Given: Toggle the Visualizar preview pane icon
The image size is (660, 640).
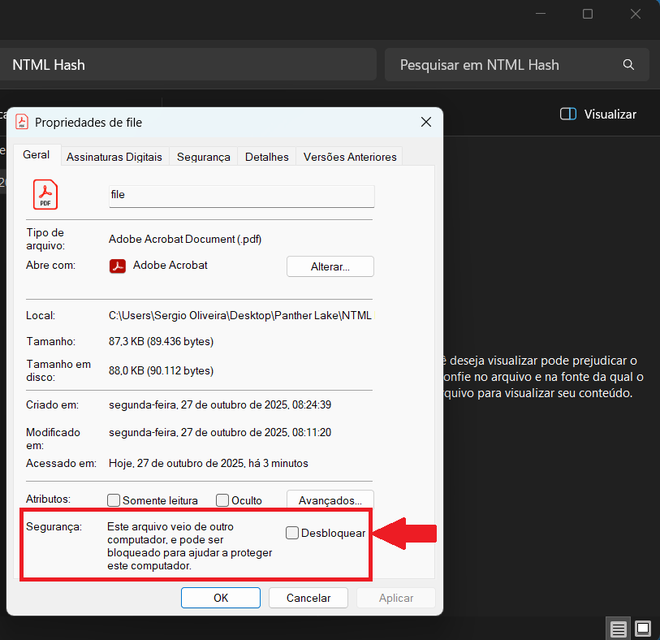Looking at the screenshot, I should [568, 114].
